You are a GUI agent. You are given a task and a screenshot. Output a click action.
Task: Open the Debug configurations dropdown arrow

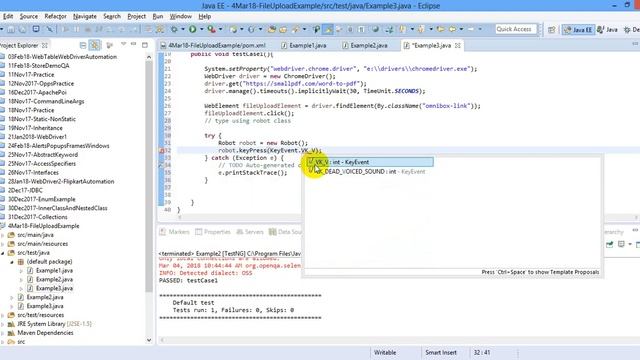click(x=182, y=29)
